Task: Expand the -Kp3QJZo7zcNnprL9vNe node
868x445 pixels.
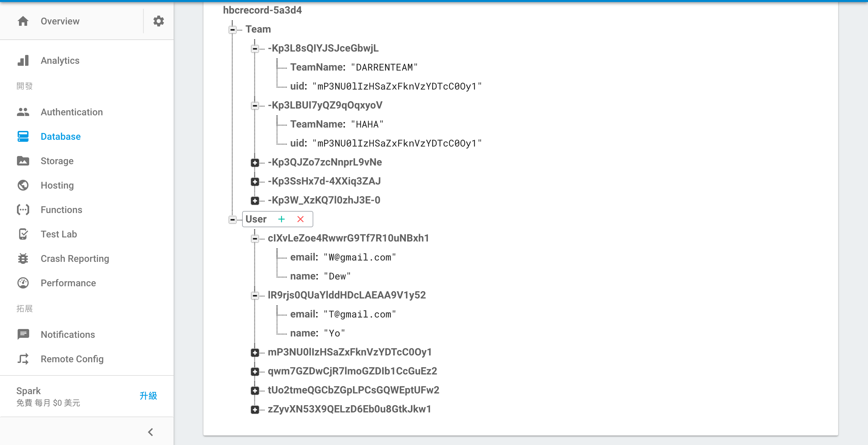Action: 255,163
